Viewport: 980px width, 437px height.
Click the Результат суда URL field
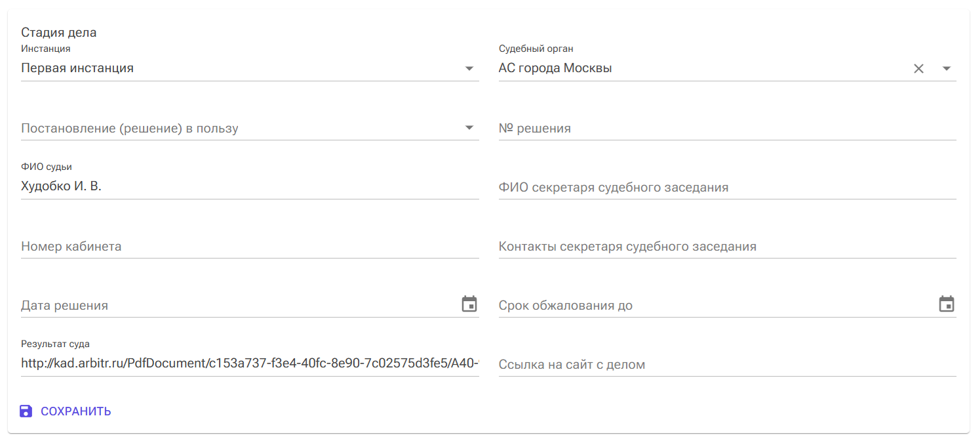[249, 364]
